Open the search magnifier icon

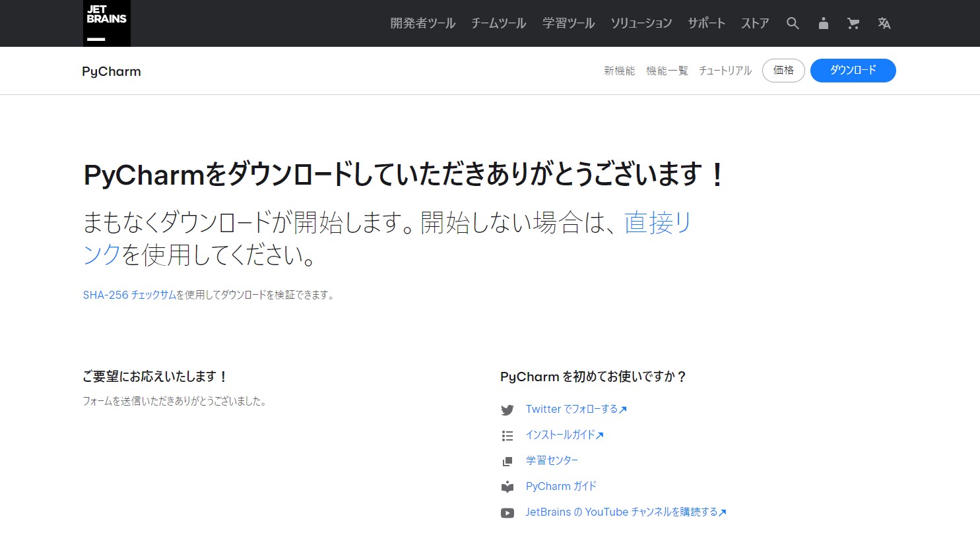point(793,24)
